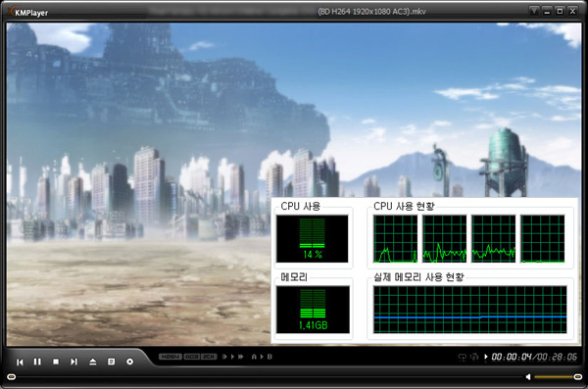Screen dimensions: 588x389
Task: Open the control box gear icon
Action: coord(129,362)
